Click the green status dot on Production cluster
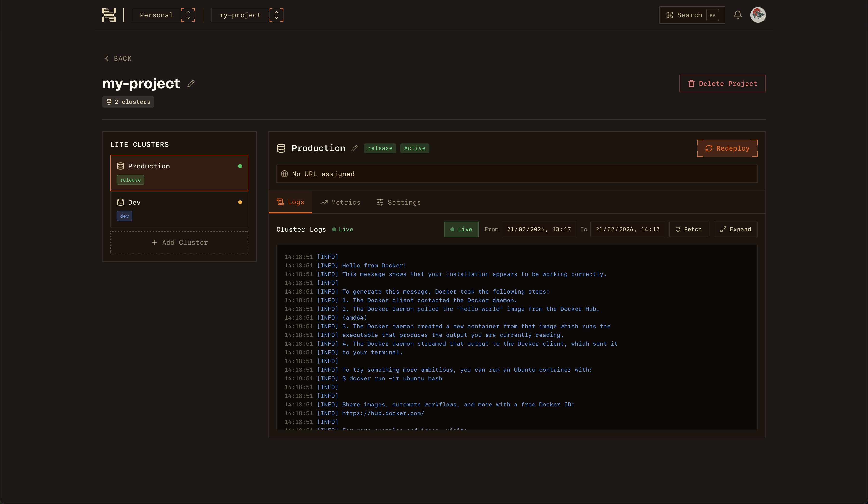 (x=240, y=166)
